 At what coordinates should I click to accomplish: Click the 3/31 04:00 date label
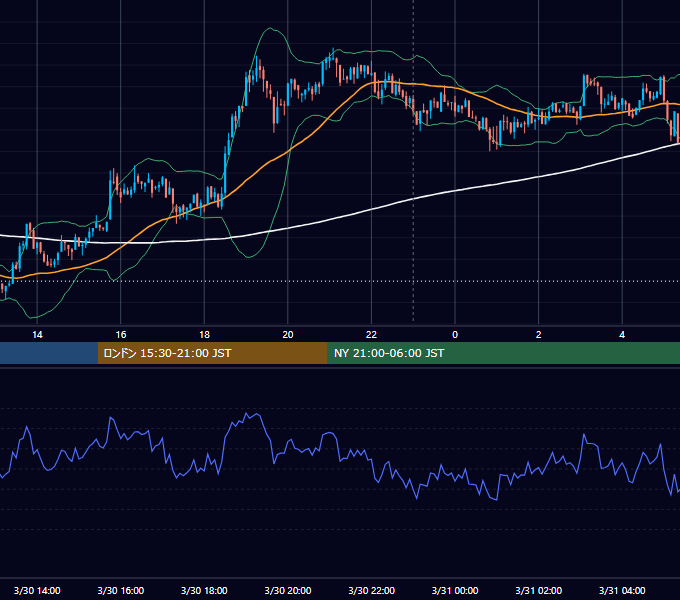(x=622, y=590)
